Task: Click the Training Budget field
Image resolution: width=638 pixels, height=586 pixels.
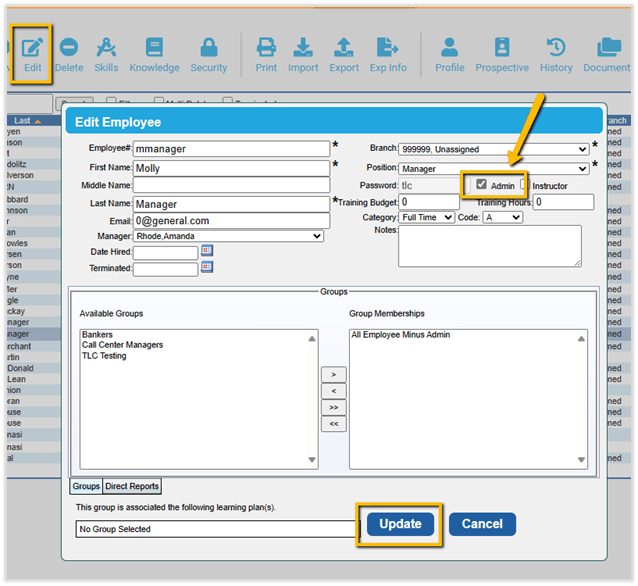Action: pyautogui.click(x=429, y=202)
